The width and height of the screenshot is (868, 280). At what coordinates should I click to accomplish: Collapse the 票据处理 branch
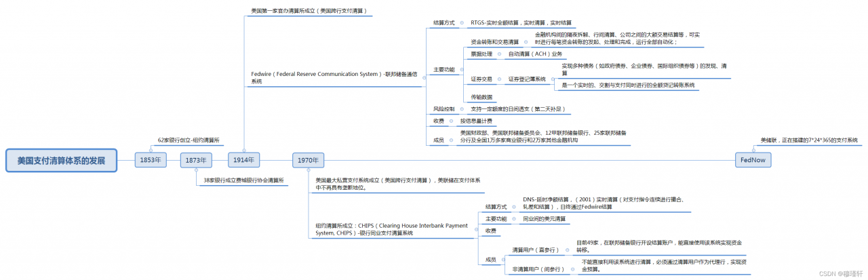pyautogui.click(x=500, y=54)
